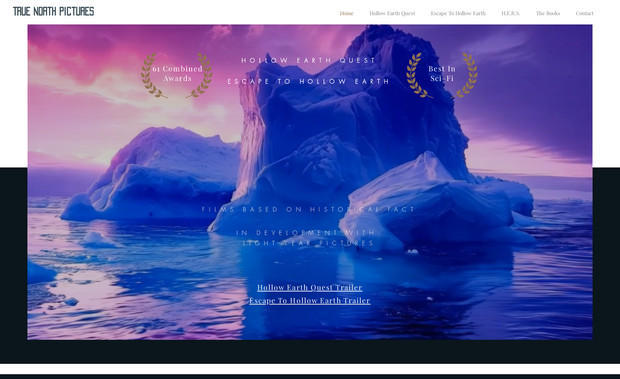Open the Escape To Hollow Earth Trailer link
This screenshot has height=379, width=620.
point(310,300)
